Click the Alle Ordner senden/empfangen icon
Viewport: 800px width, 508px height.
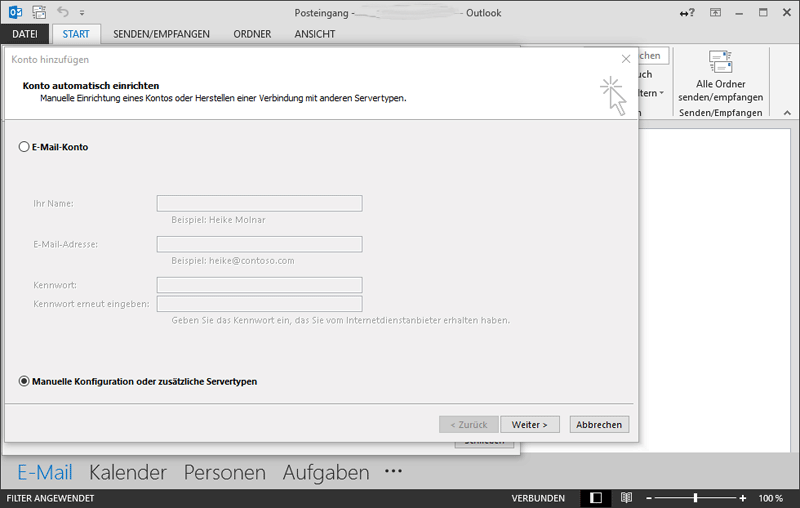(720, 62)
